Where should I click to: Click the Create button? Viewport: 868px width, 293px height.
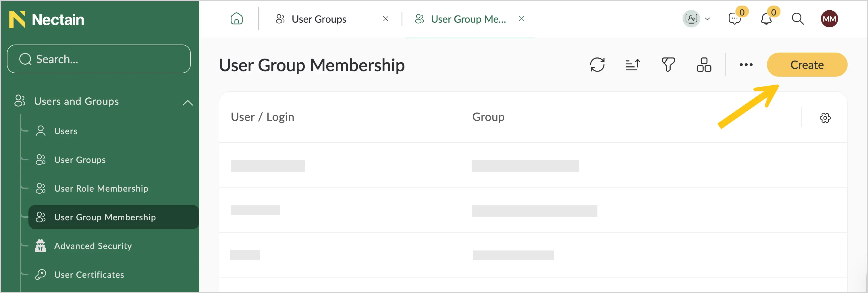807,65
